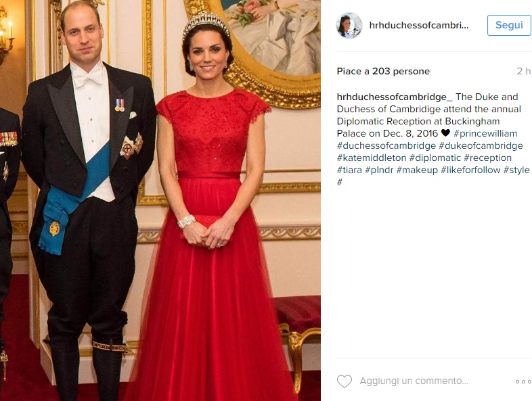Click the 2 h post timestamp
532x401 pixels.
tap(523, 71)
